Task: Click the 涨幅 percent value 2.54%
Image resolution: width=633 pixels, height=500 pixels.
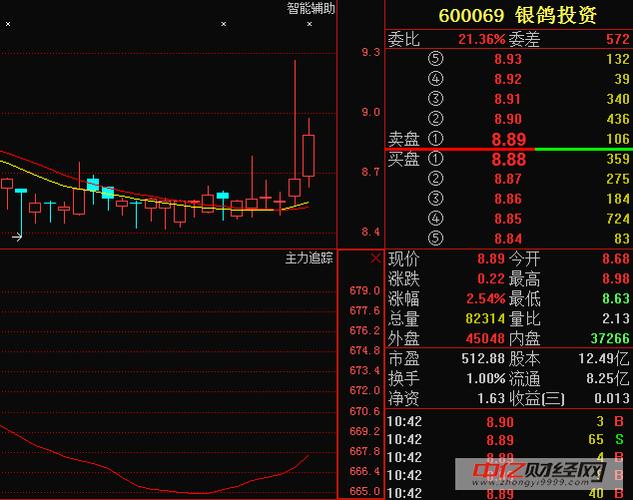Action: 486,299
